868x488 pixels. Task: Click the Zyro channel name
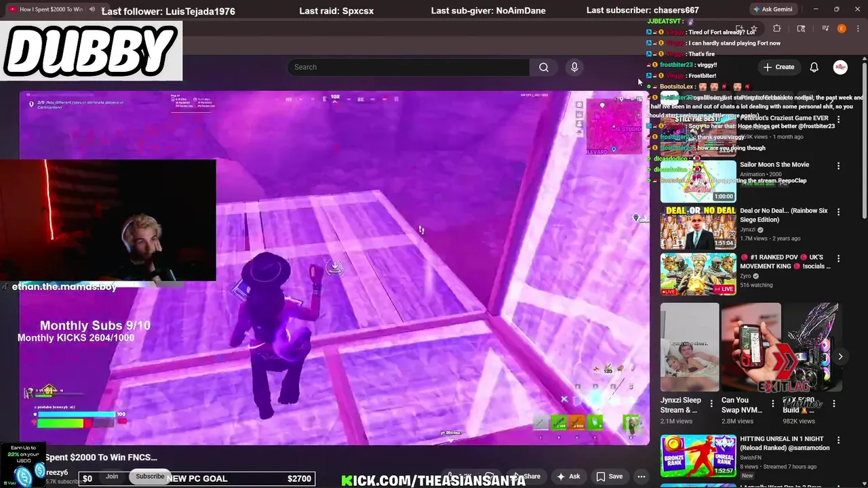(x=746, y=277)
